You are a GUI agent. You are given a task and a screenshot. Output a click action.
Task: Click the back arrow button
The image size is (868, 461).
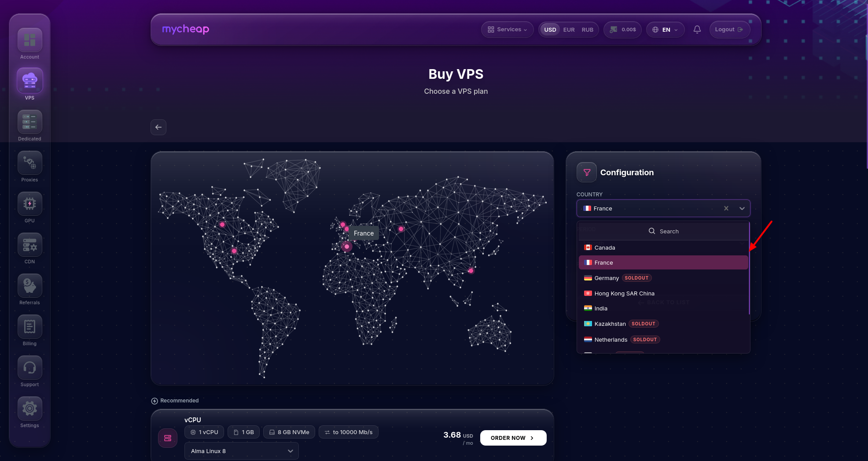click(158, 127)
